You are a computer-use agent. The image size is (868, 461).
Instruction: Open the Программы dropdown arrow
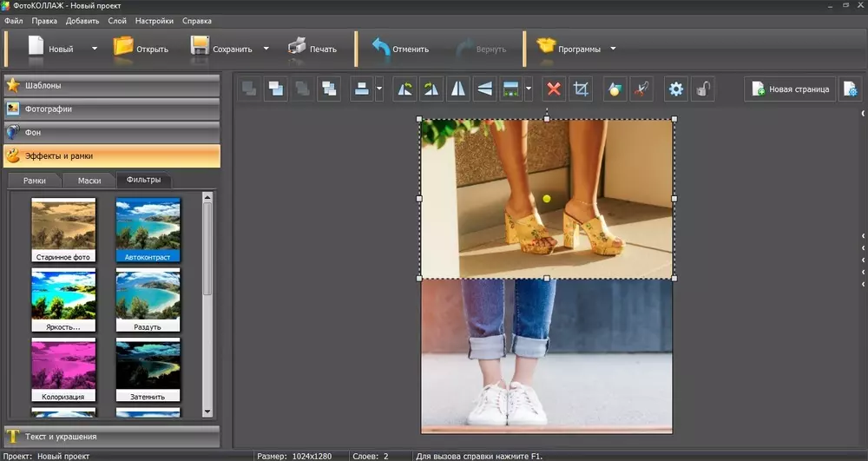613,49
